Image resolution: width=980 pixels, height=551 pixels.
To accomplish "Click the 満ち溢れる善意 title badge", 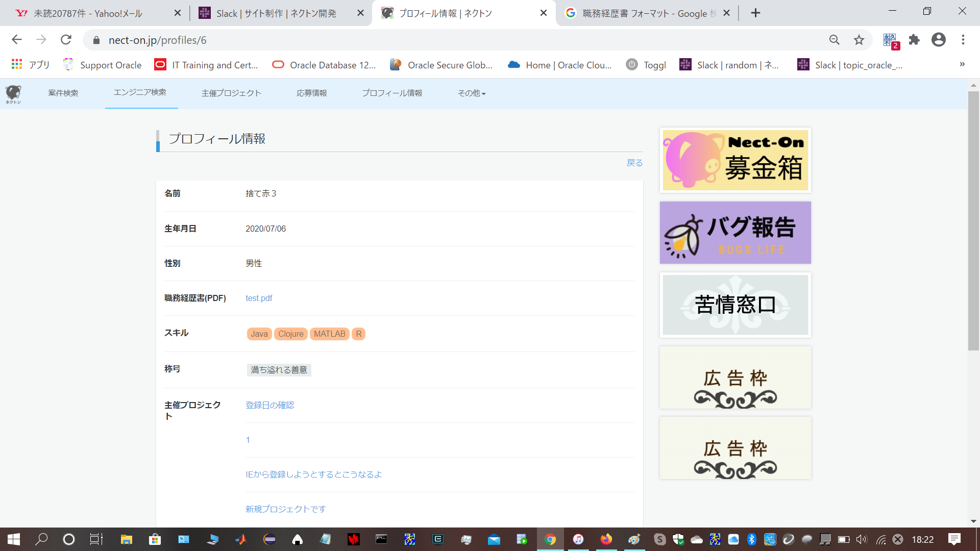I will tap(279, 370).
